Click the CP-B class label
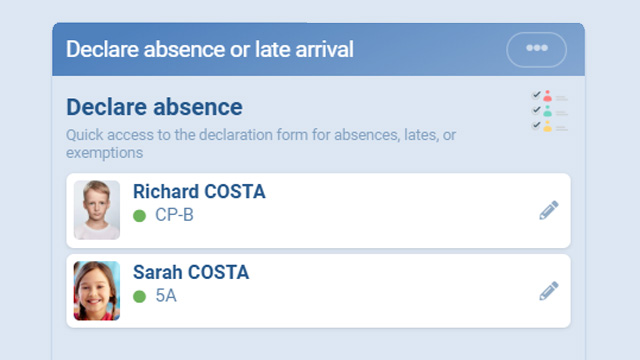640x360 pixels. coord(174,215)
